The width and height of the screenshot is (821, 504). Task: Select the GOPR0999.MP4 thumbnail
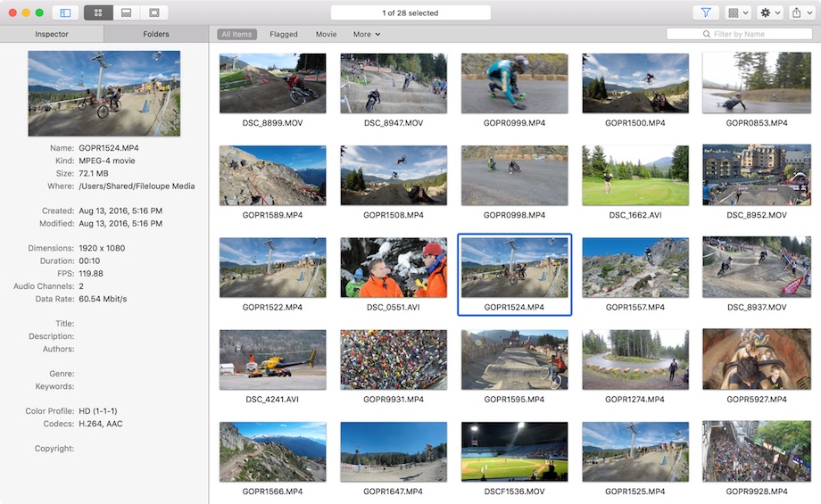pyautogui.click(x=514, y=83)
